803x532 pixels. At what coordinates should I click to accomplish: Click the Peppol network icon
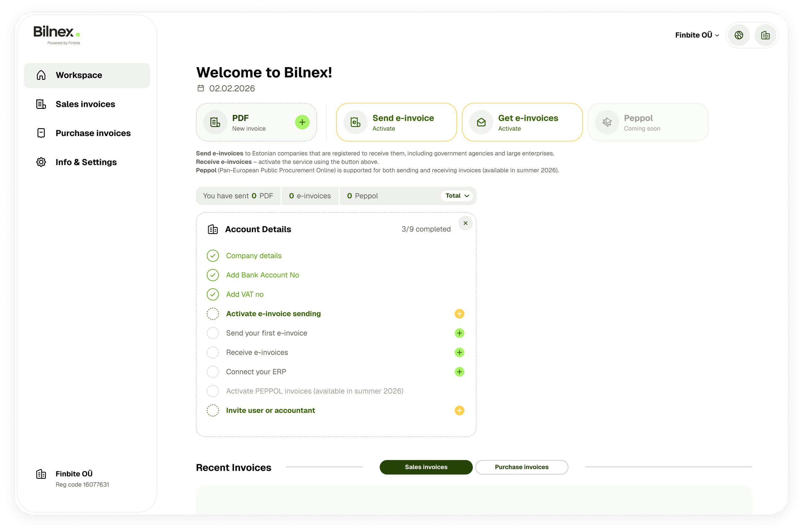coord(607,122)
